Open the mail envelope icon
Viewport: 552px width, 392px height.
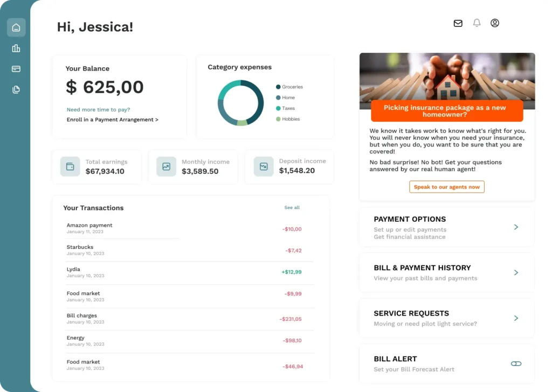point(458,23)
